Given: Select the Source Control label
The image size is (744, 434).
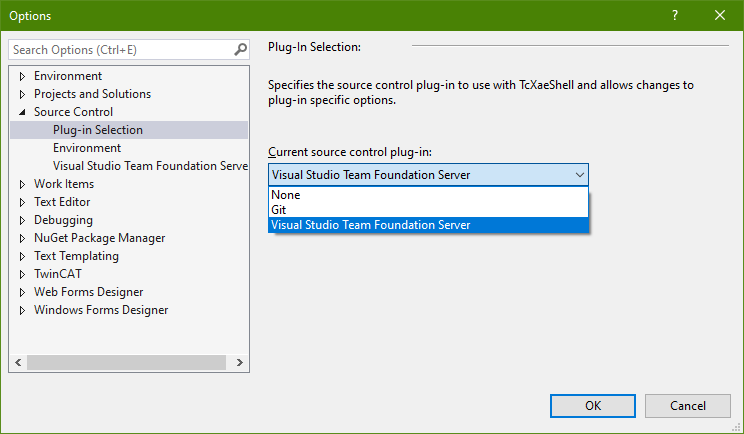Looking at the screenshot, I should tap(74, 112).
